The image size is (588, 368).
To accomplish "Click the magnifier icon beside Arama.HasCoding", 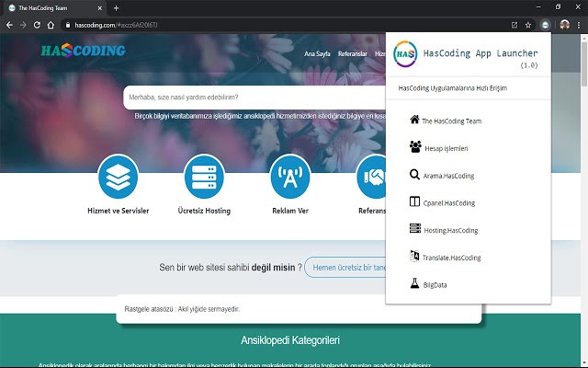I will tap(414, 174).
